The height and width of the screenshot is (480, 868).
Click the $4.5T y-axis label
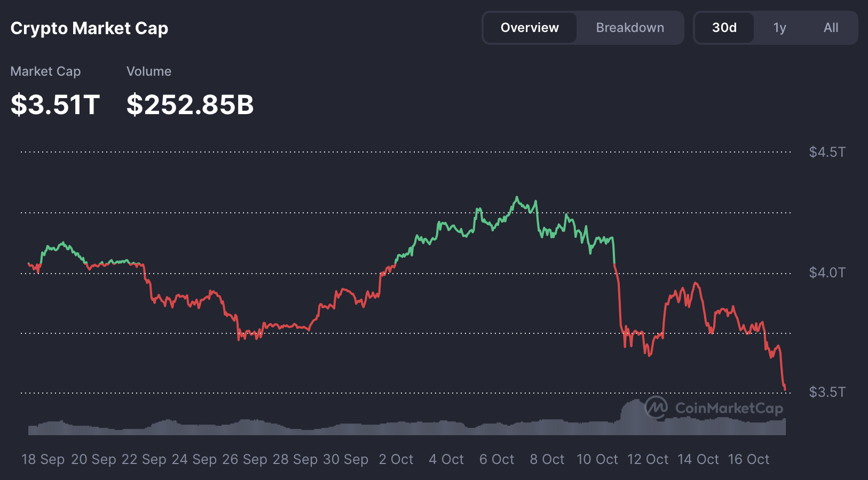click(x=827, y=152)
